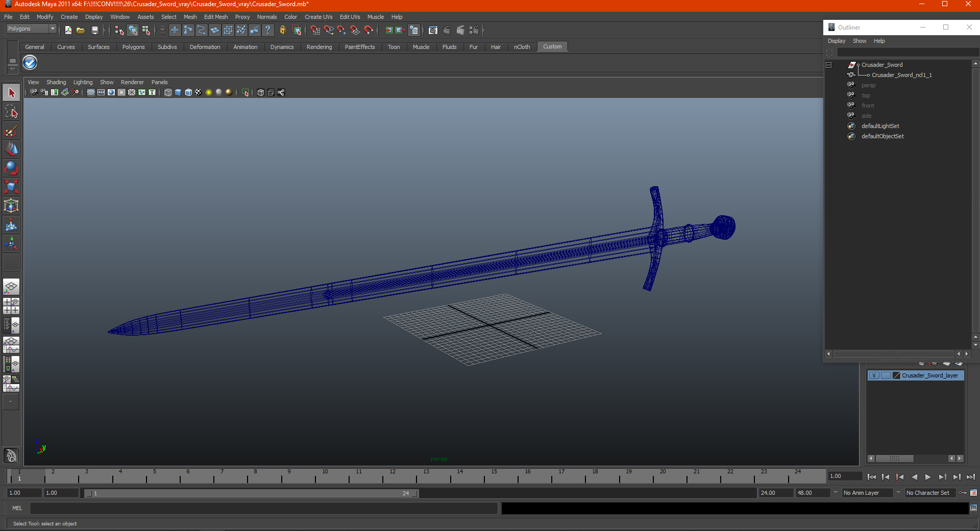The image size is (980, 531).
Task: Select the Universal Manipulator tool
Action: coord(11,206)
